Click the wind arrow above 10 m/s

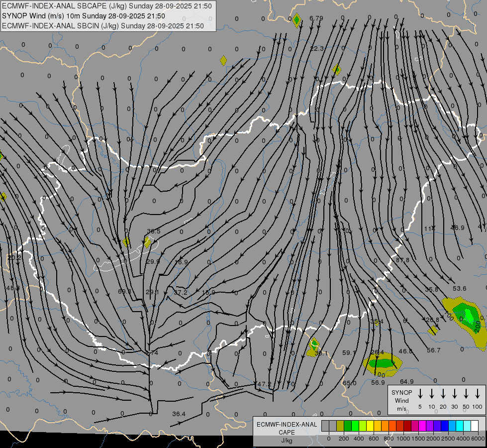[431, 394]
